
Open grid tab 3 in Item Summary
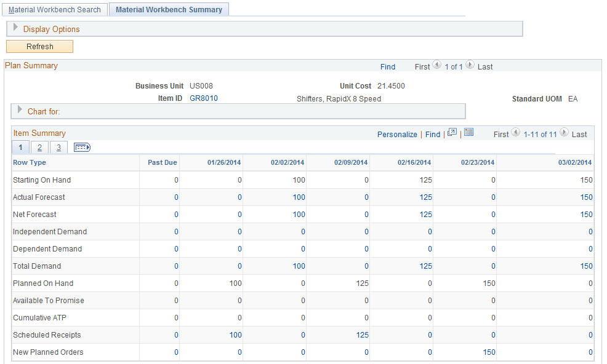click(58, 147)
